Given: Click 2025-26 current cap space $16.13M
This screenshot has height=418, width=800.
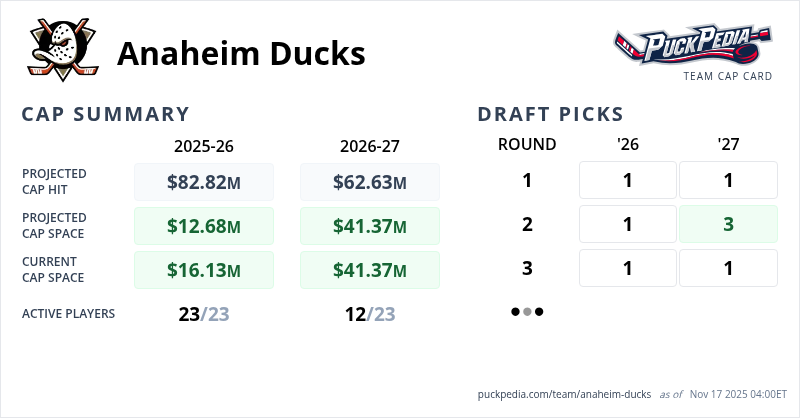Looking at the screenshot, I should point(204,270).
